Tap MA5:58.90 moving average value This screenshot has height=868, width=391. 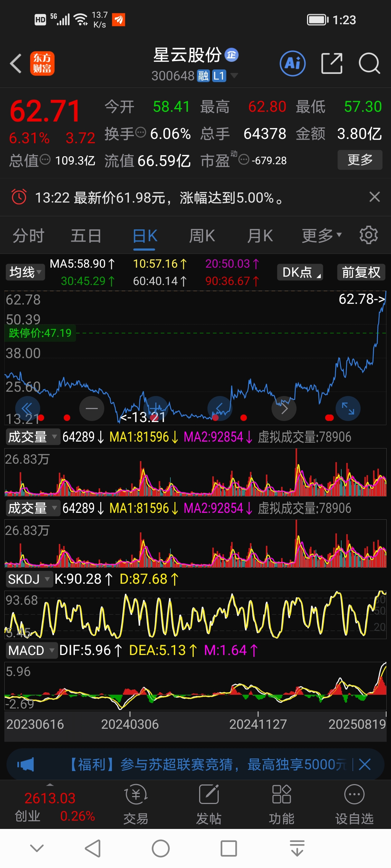82,264
